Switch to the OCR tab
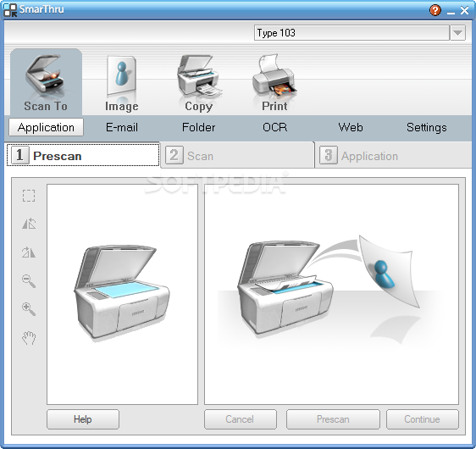The image size is (476, 449). [x=275, y=127]
